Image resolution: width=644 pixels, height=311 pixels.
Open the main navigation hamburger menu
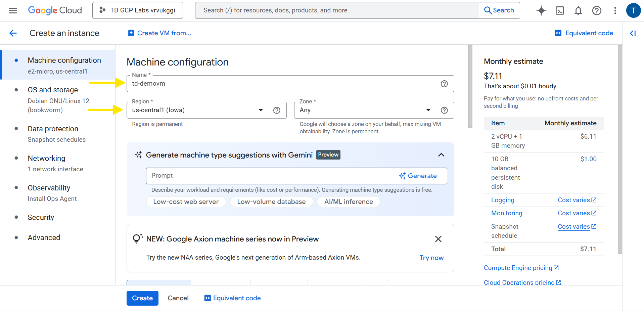pyautogui.click(x=13, y=10)
